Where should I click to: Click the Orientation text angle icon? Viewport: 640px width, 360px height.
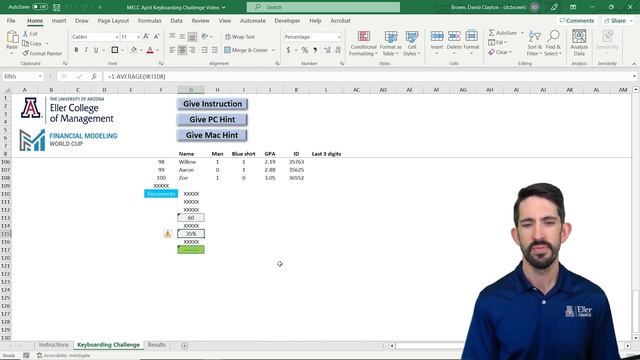coord(205,36)
